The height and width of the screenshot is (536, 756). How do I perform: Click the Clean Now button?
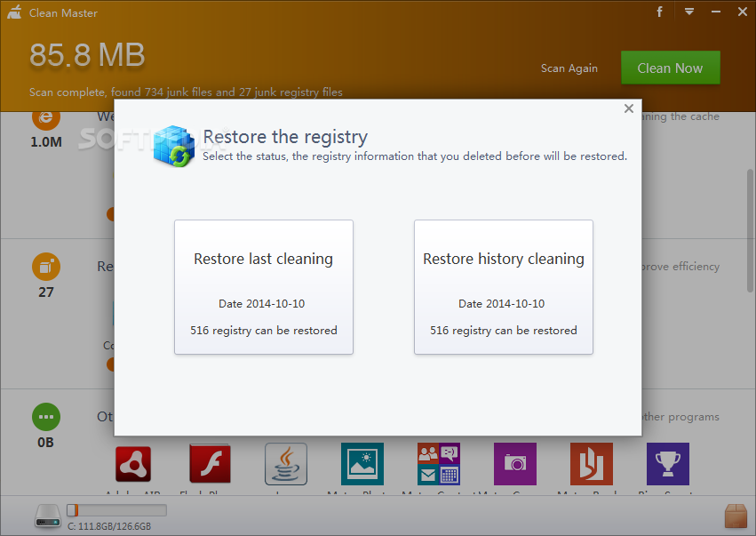670,68
